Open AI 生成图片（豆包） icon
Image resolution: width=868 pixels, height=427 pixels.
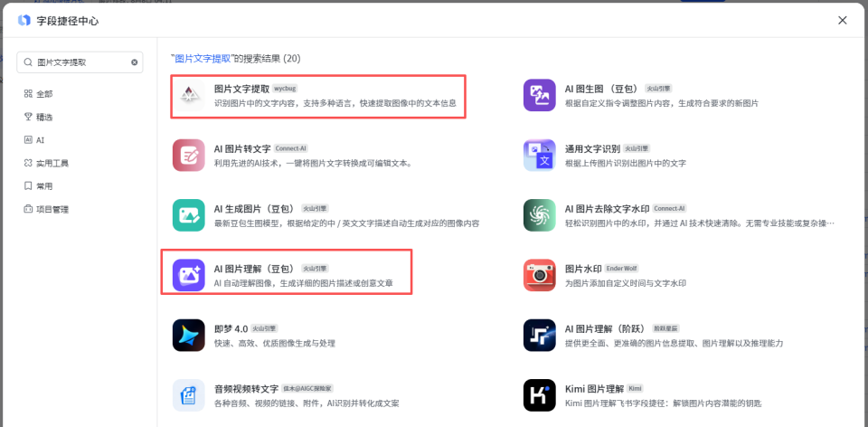189,215
